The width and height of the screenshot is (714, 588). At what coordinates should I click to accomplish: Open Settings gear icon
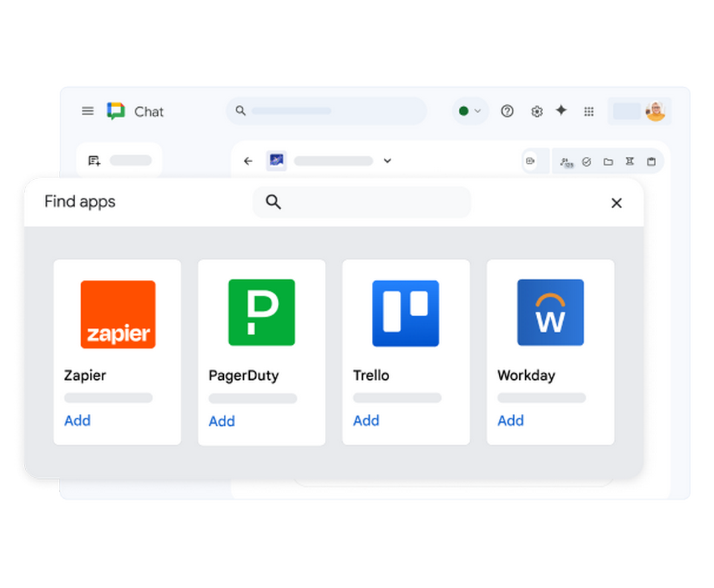pos(536,112)
